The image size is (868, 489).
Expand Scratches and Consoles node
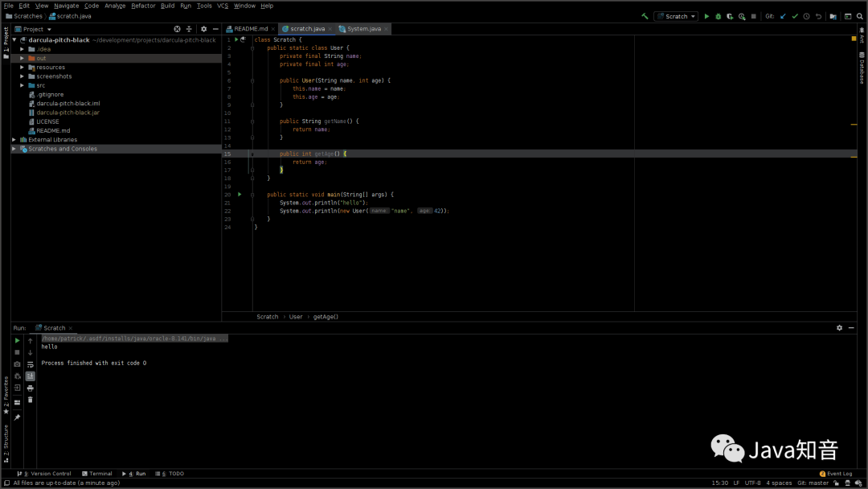pyautogui.click(x=14, y=149)
